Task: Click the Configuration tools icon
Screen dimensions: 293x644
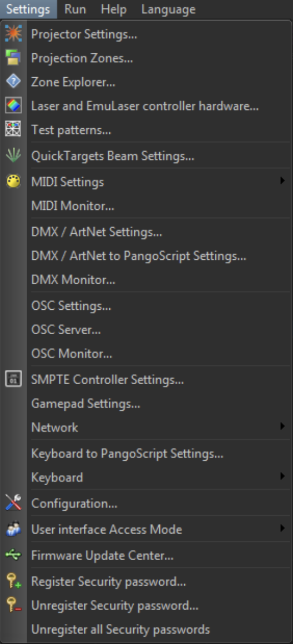Action: tap(13, 503)
